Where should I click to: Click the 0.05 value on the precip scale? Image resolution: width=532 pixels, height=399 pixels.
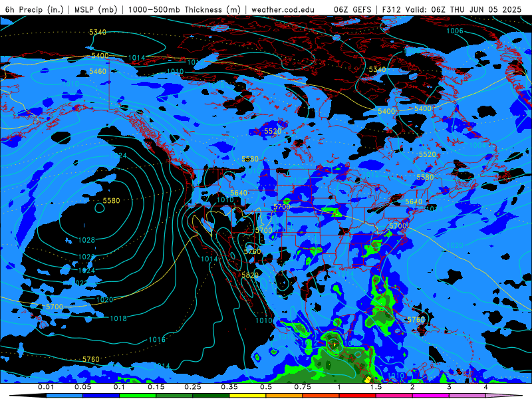pyautogui.click(x=82, y=387)
